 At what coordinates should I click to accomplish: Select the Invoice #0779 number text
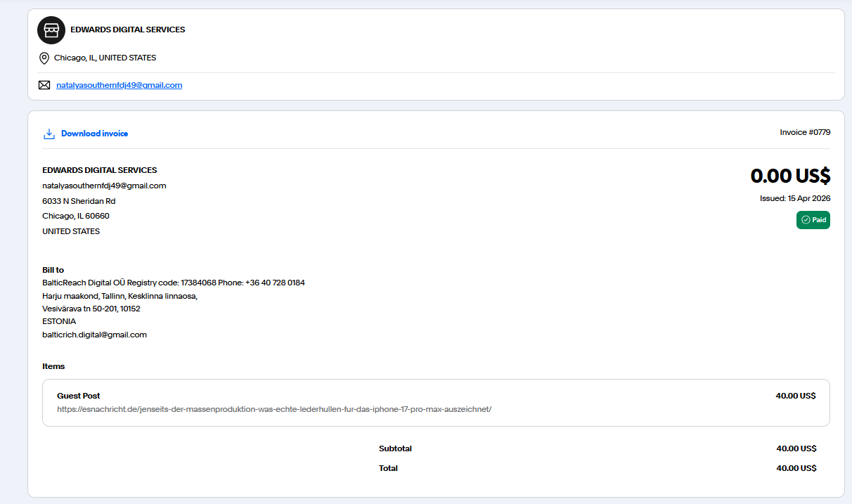point(805,132)
